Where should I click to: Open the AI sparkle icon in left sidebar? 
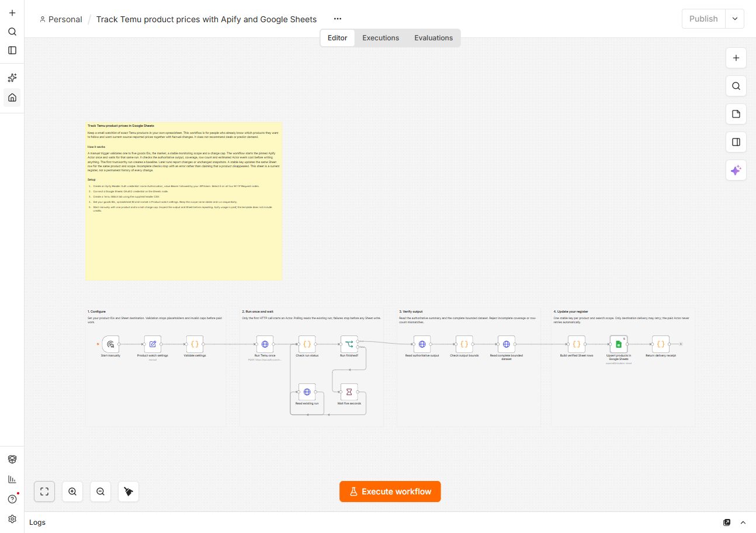[x=12, y=78]
